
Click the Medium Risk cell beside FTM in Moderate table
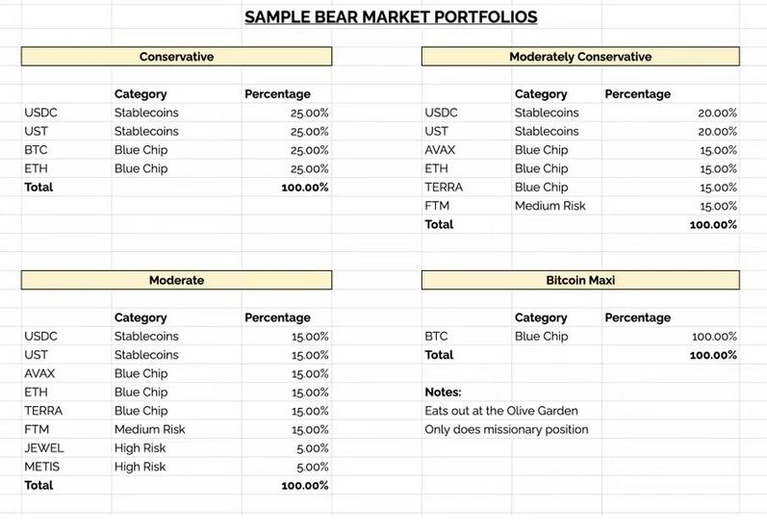149,429
